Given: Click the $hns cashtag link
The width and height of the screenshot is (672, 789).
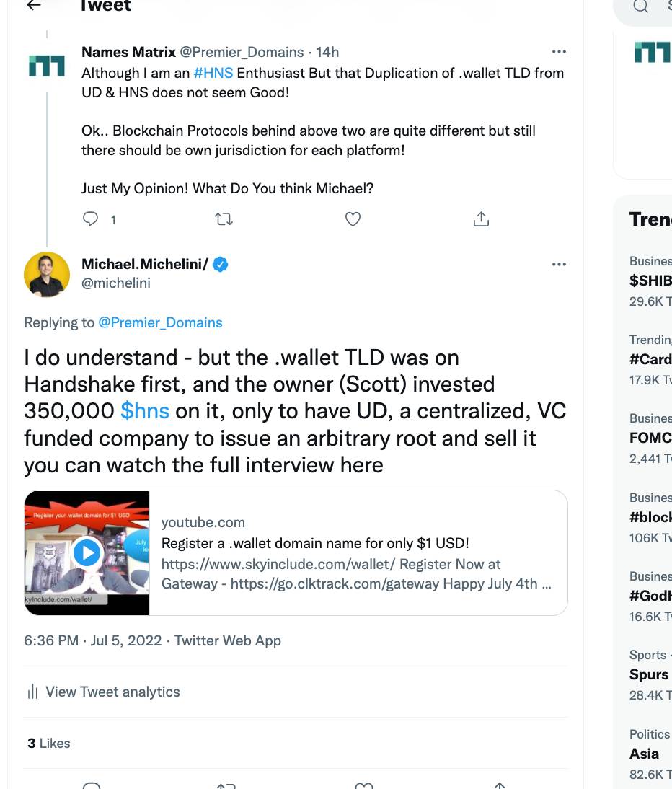Looking at the screenshot, I should (x=145, y=410).
